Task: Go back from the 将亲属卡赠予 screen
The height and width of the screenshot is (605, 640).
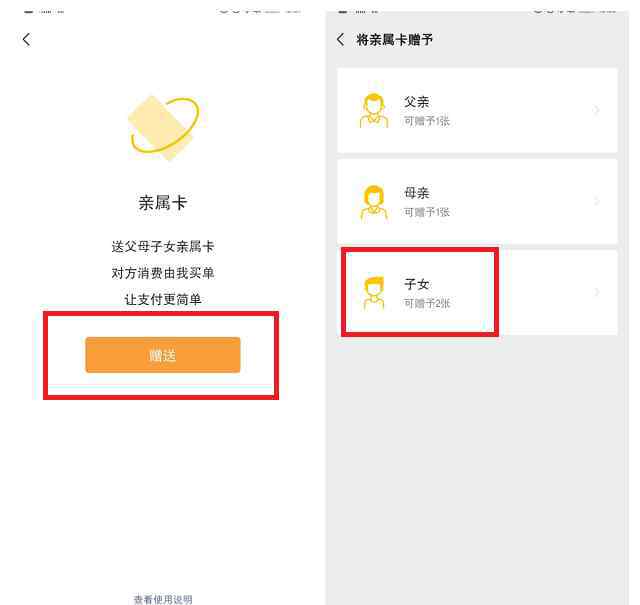Action: tap(341, 40)
